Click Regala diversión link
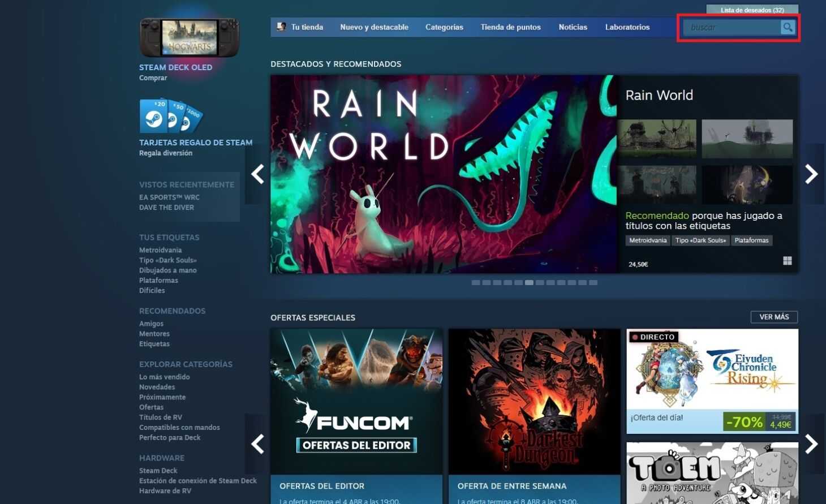Screen dimensions: 826x504 [166, 153]
